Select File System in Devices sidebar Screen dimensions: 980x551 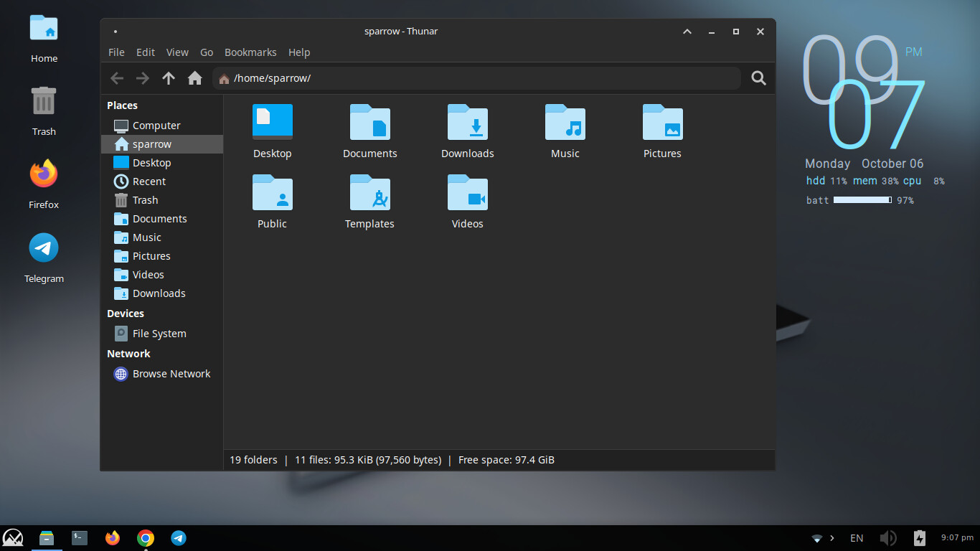pyautogui.click(x=159, y=334)
